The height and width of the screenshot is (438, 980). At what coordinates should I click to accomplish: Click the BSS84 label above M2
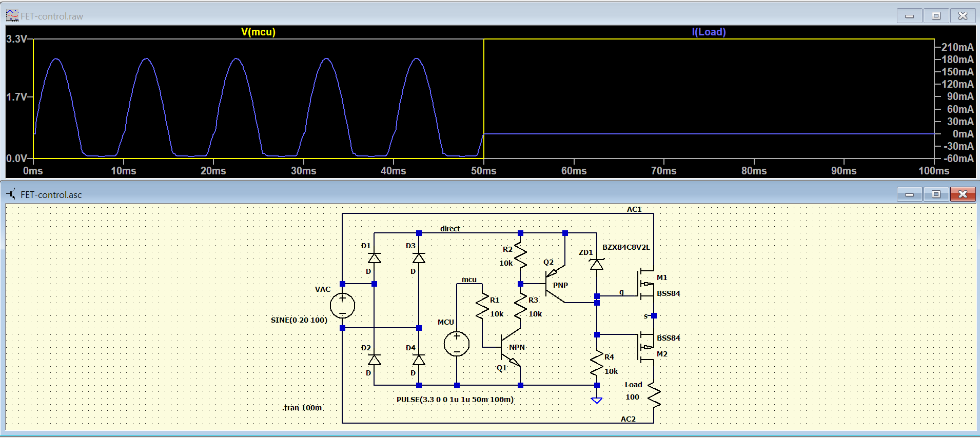click(668, 338)
